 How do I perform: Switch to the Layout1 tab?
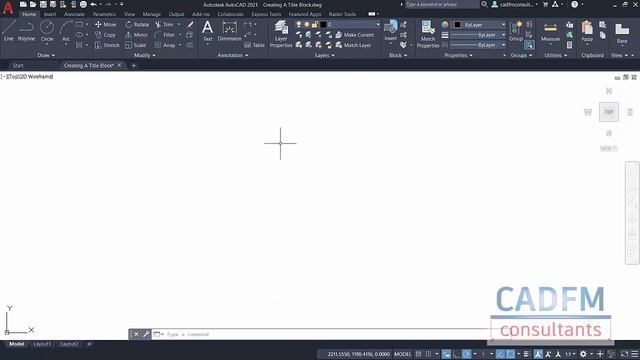(42, 344)
